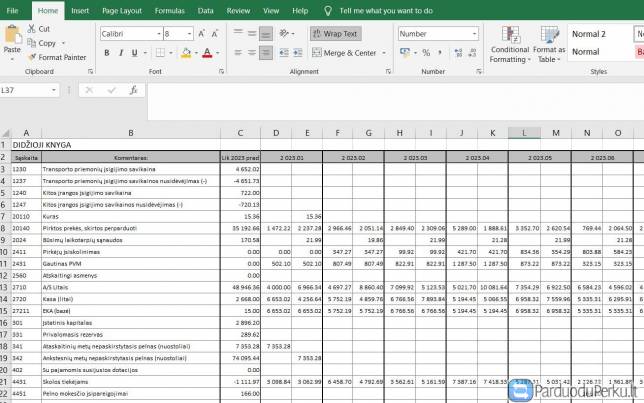The image size is (644, 403).
Task: Activate the Format Painter brush
Action: (x=32, y=57)
